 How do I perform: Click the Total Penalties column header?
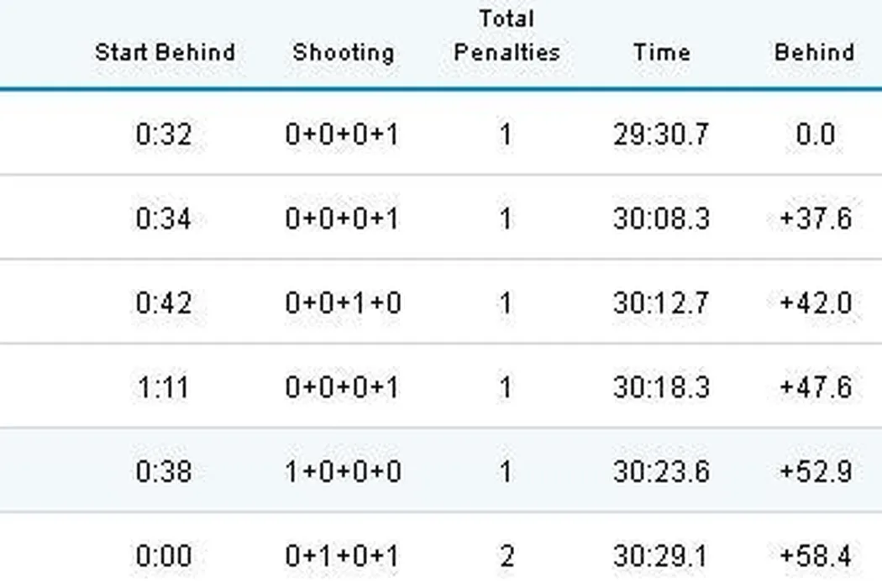507,36
